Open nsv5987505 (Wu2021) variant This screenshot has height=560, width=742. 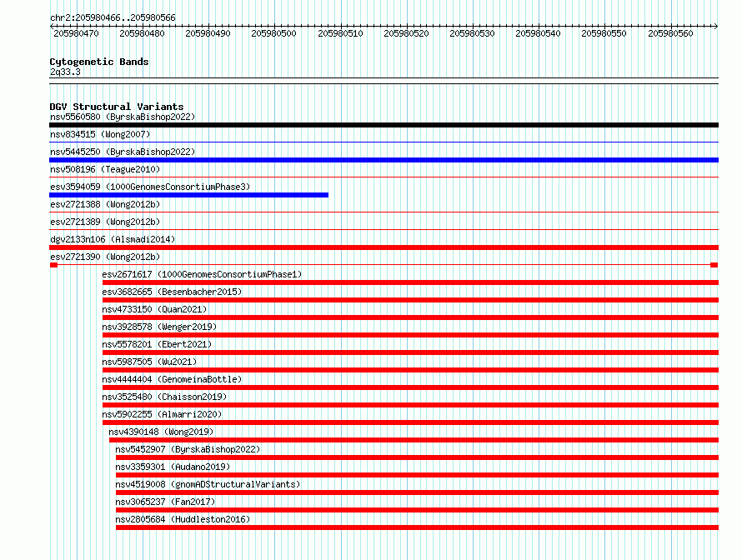click(149, 362)
